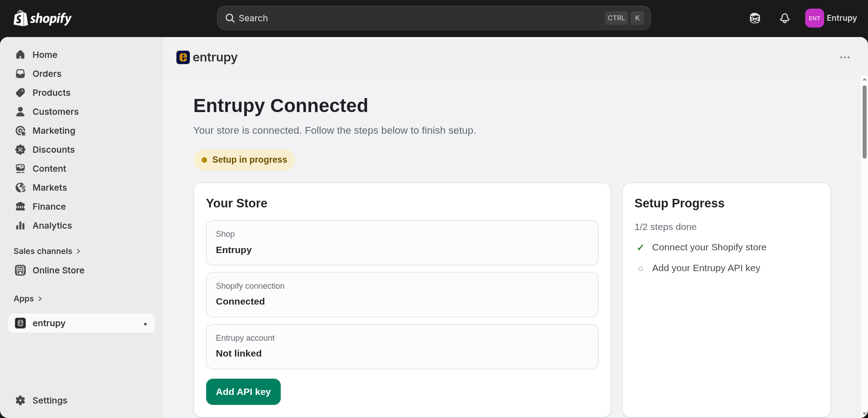Click the 'Entrupy Connected' heading
This screenshot has width=868, height=418.
click(x=281, y=106)
